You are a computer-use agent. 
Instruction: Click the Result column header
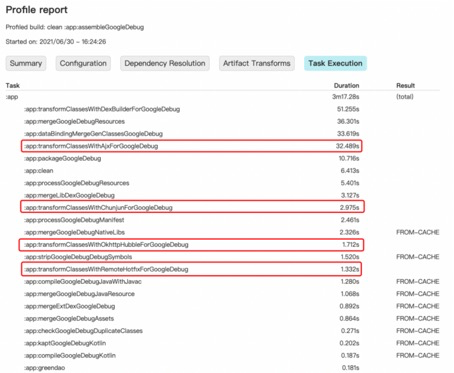click(x=405, y=86)
